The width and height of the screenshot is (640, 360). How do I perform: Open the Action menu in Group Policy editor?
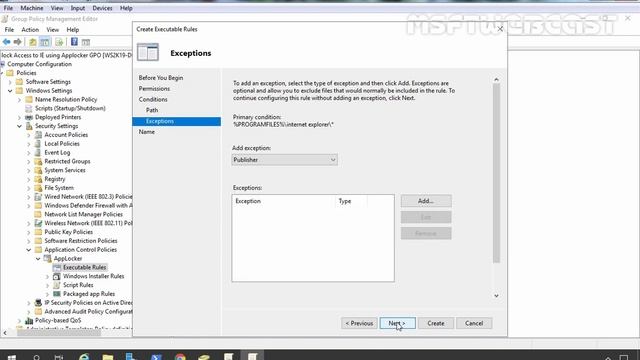coord(30,30)
